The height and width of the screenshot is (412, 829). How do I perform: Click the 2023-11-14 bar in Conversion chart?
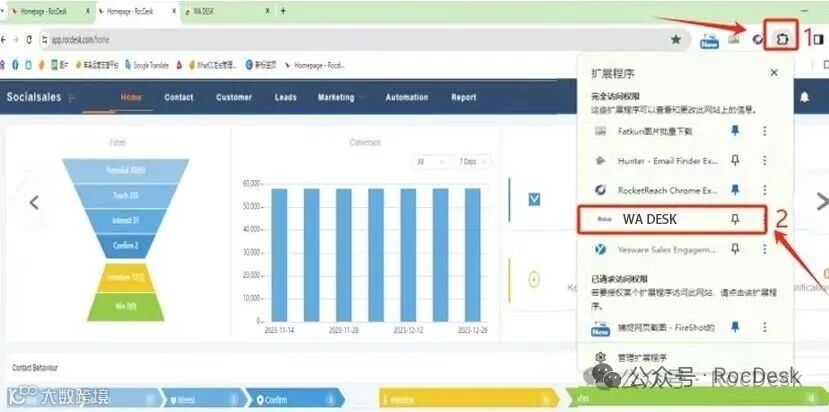[x=279, y=255]
